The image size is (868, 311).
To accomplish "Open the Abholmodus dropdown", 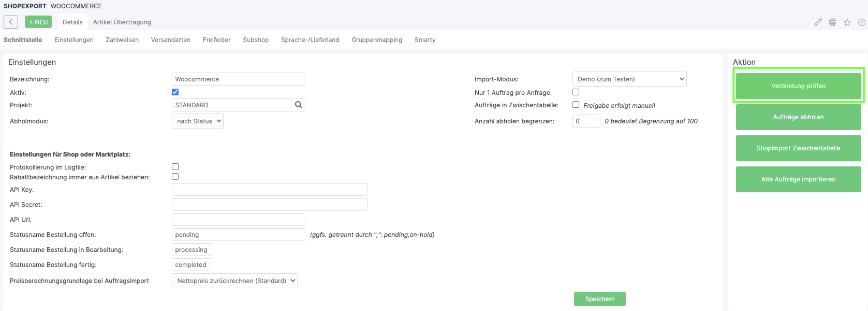I will point(198,121).
